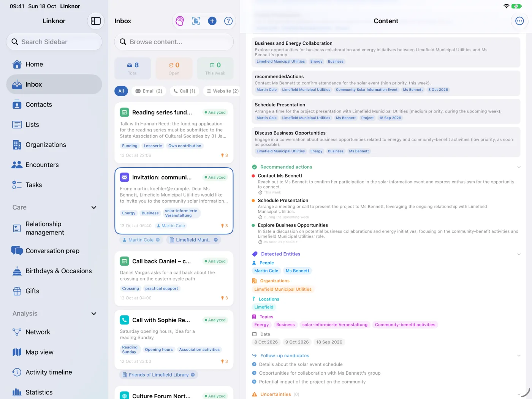Open the Content more options menu

click(x=519, y=21)
